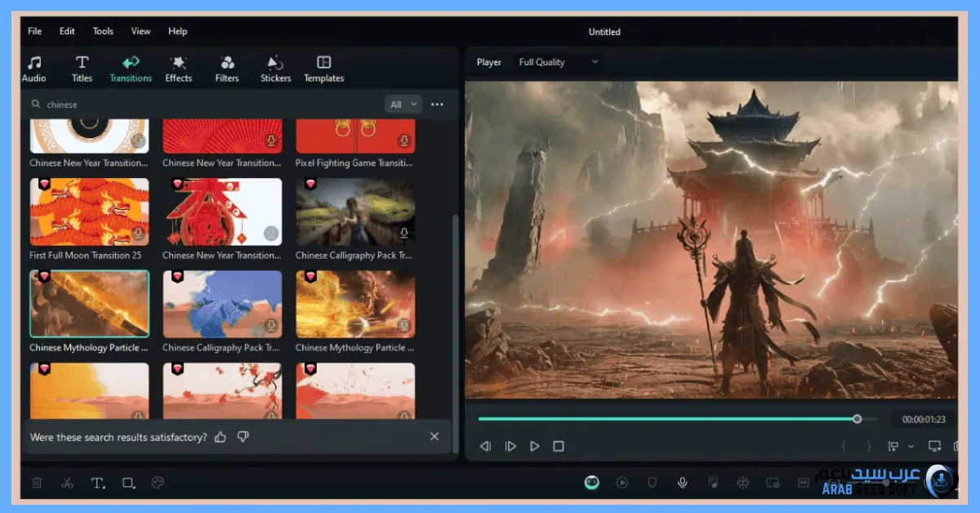
Task: Open the color palette tool in the toolbar
Action: pos(158,483)
